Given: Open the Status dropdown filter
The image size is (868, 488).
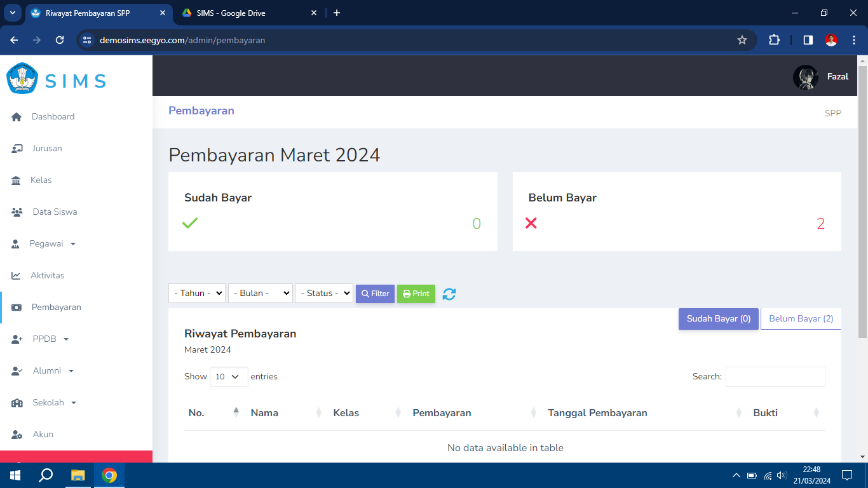Looking at the screenshot, I should coord(323,293).
